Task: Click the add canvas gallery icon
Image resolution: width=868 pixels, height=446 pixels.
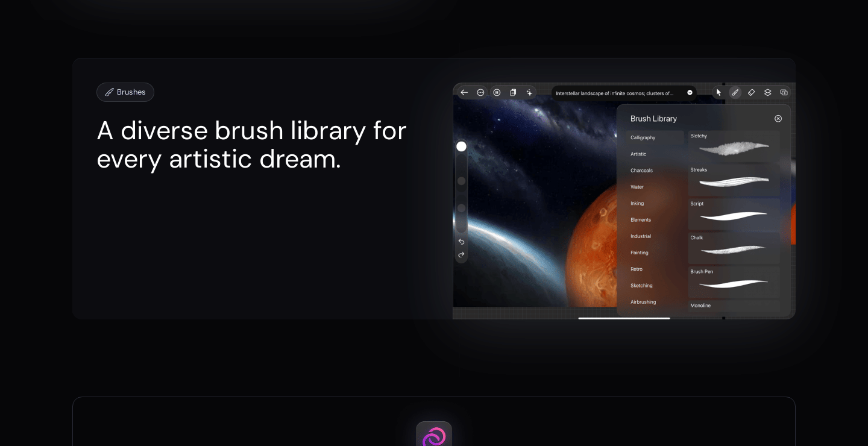Action: pyautogui.click(x=784, y=92)
